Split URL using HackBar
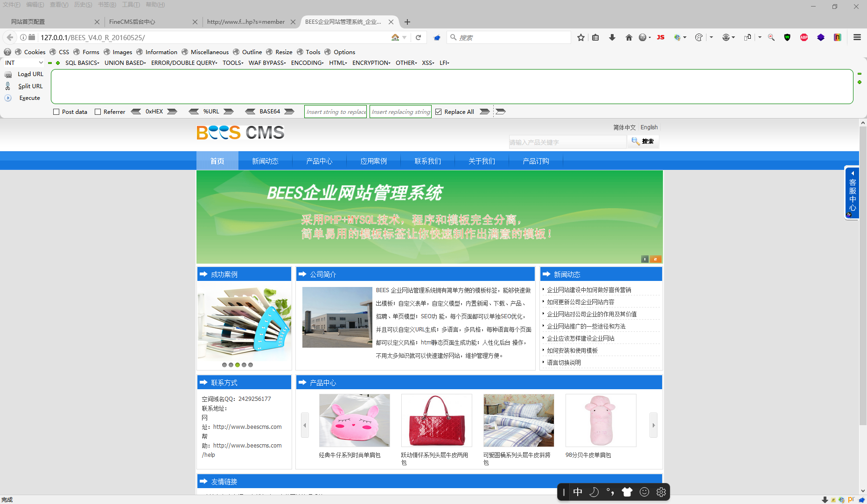 tap(30, 86)
